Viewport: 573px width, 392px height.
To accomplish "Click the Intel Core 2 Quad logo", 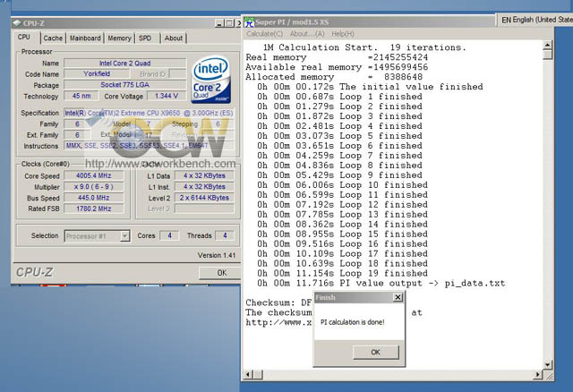I will pos(211,79).
